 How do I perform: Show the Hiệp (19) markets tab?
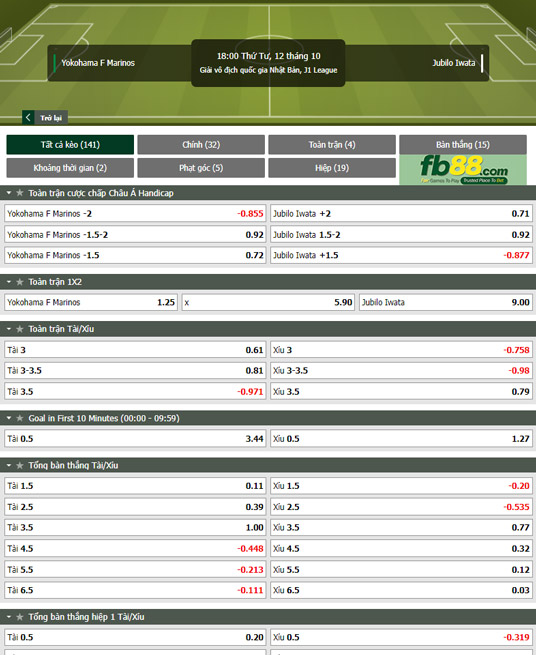point(332,168)
